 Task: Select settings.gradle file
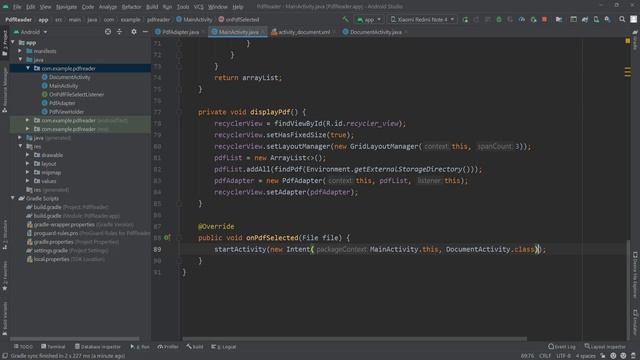pos(50,250)
